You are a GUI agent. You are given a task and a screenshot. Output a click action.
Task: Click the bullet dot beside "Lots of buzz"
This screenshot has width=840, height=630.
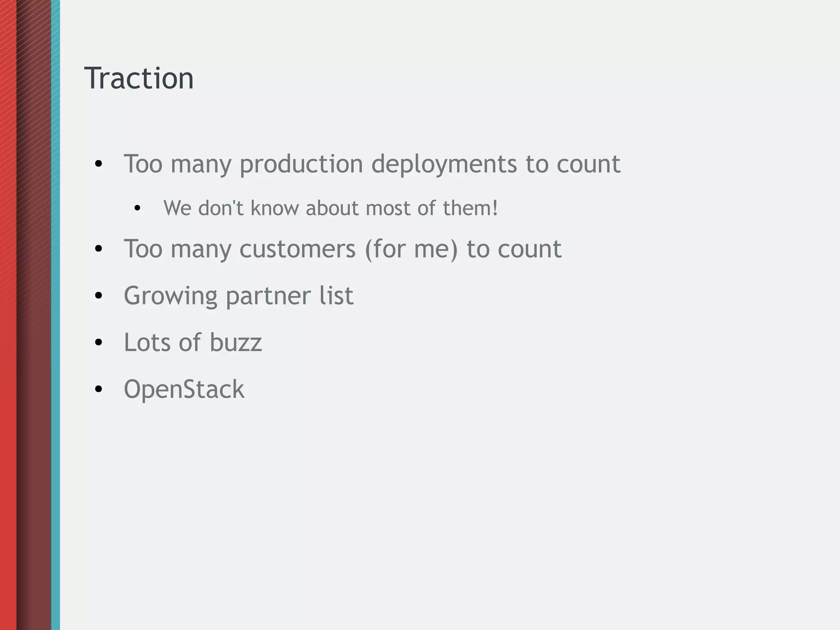coord(98,342)
